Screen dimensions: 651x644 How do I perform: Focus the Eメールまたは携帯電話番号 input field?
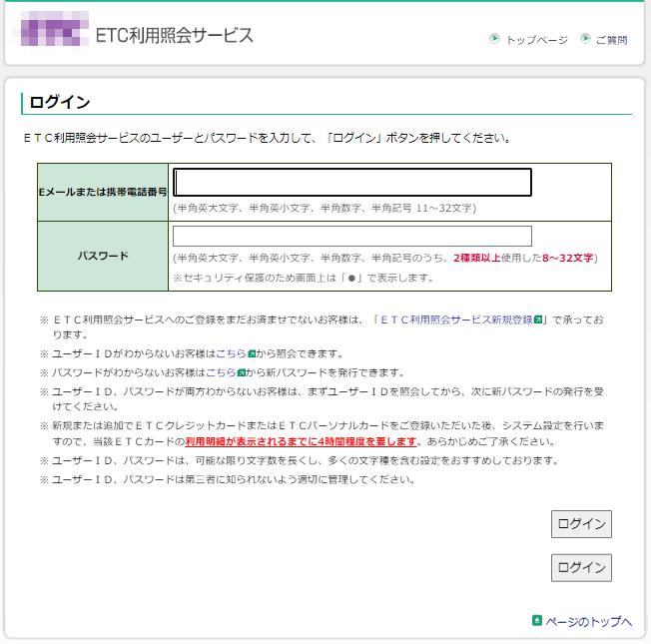pos(352,182)
